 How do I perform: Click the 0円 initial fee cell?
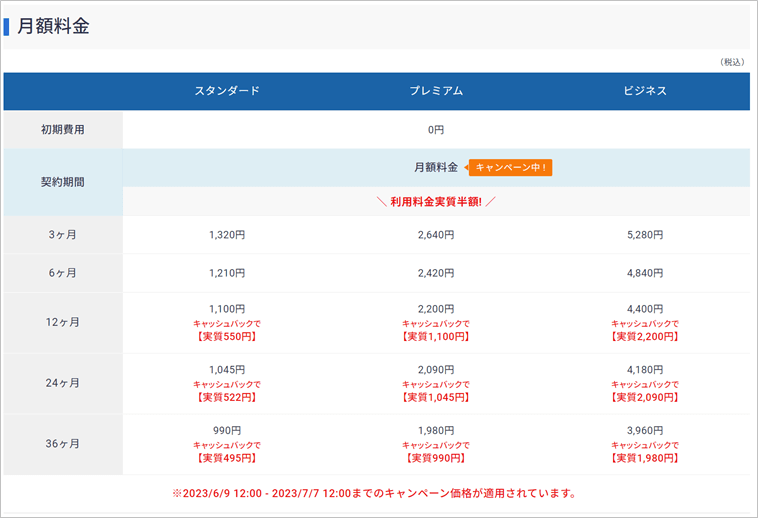click(x=436, y=130)
